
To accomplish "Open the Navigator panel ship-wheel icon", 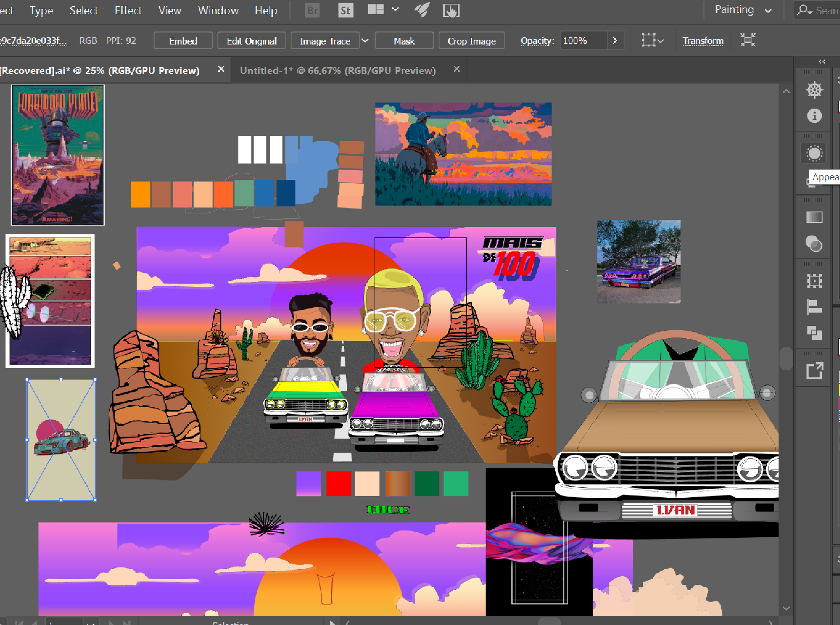I will coord(814,90).
